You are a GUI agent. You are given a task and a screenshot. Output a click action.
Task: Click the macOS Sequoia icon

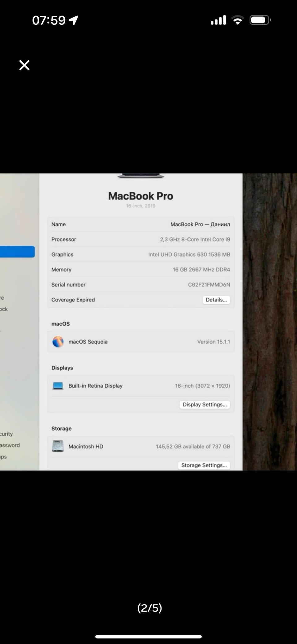click(x=58, y=342)
